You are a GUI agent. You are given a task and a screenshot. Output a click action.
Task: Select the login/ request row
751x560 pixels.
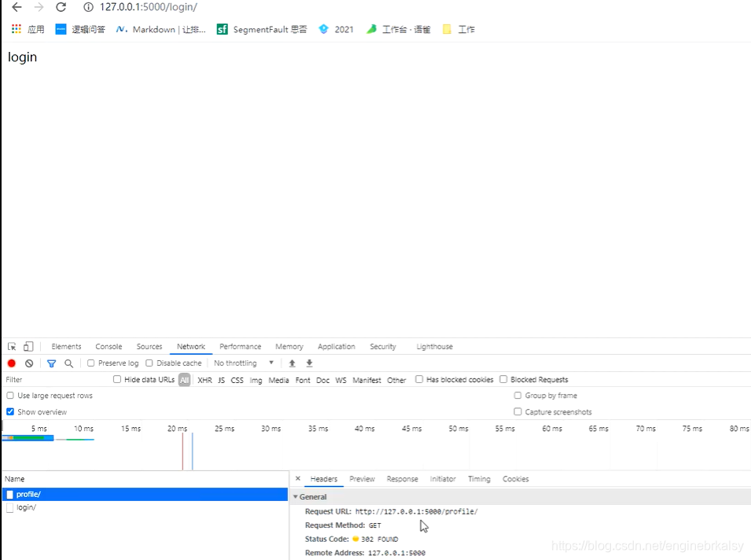[145, 507]
